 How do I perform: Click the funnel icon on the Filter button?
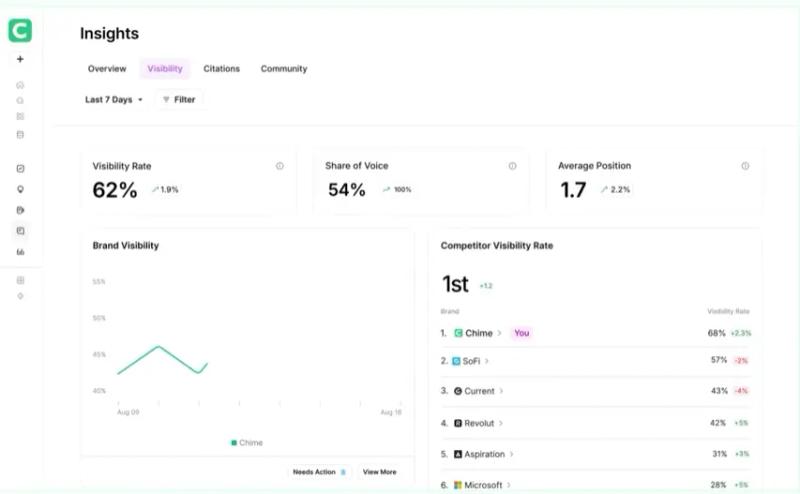166,100
